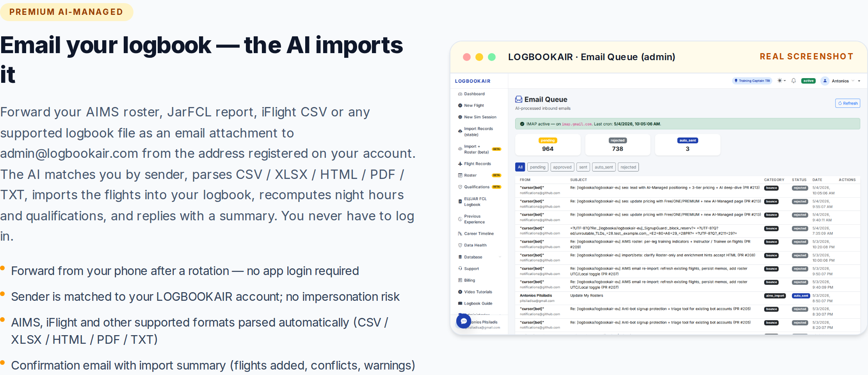The width and height of the screenshot is (868, 375).
Task: Open the sun theme switcher dropdown
Action: (781, 81)
